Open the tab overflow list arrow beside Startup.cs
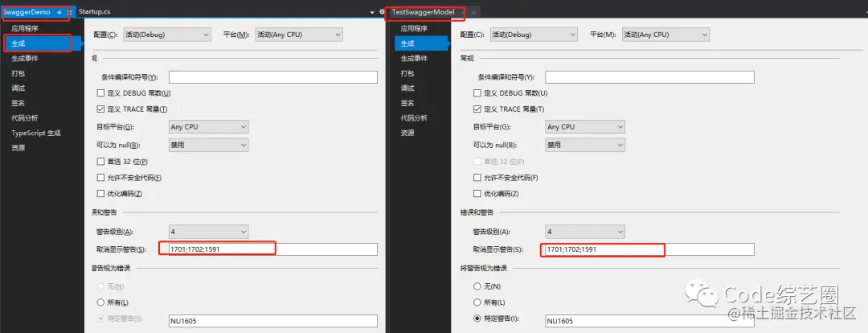Screen dimensions: 868x333 373,12
